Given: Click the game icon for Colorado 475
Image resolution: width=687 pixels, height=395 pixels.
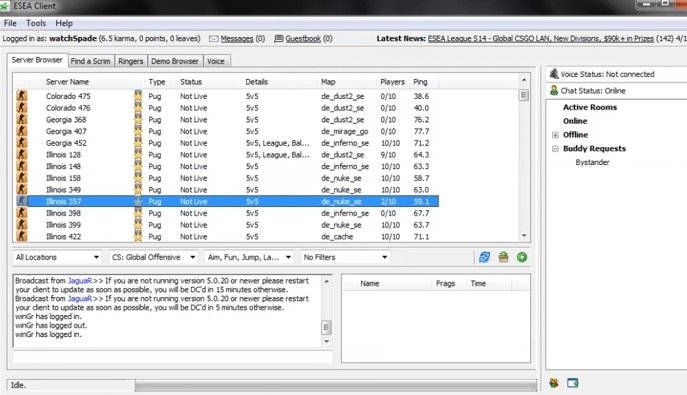Looking at the screenshot, I should [x=21, y=95].
